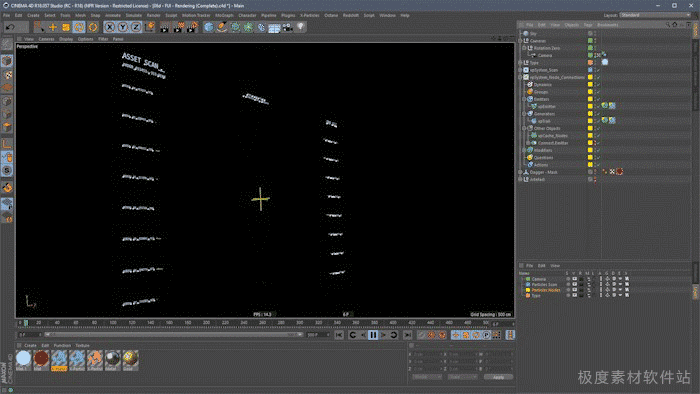Click the Camera object toolbar icon
This screenshot has height=394, width=700.
(288, 27)
